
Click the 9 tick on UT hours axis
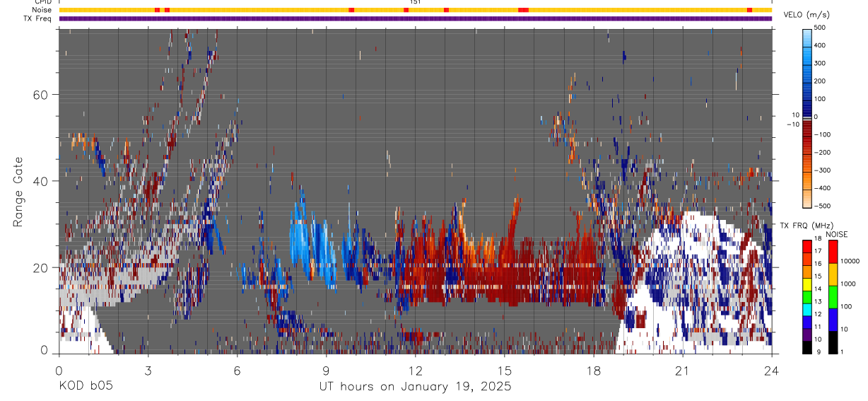[326, 371]
